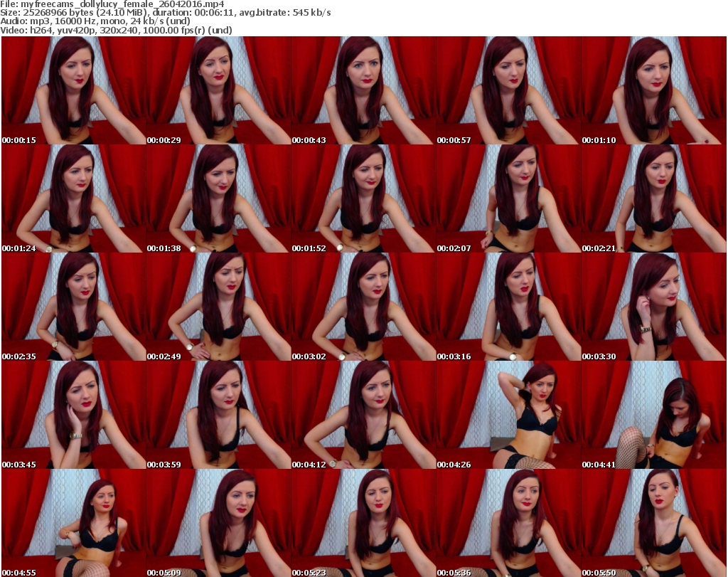
Task: Pick the frame at timestamp 00:03:30
Action: tap(653, 307)
